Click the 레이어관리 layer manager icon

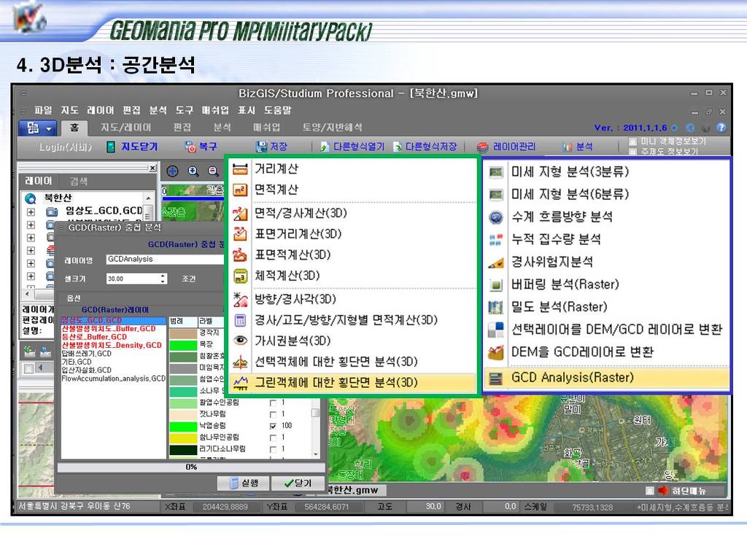click(482, 147)
